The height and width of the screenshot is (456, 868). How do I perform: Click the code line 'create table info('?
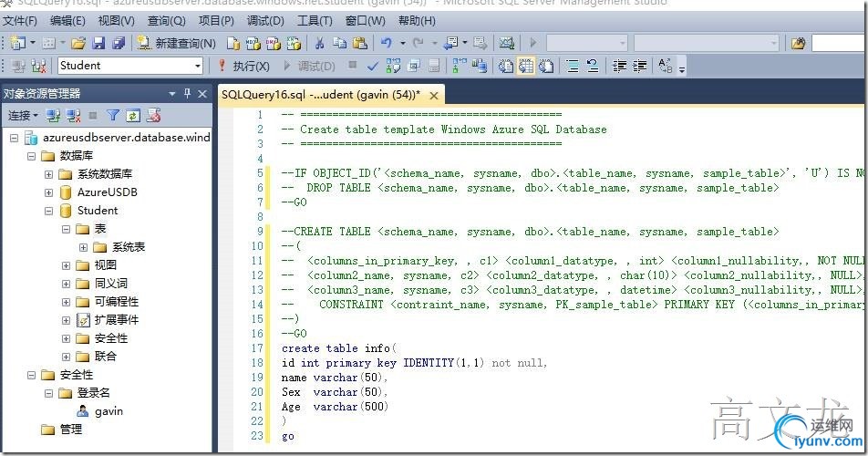click(x=339, y=348)
